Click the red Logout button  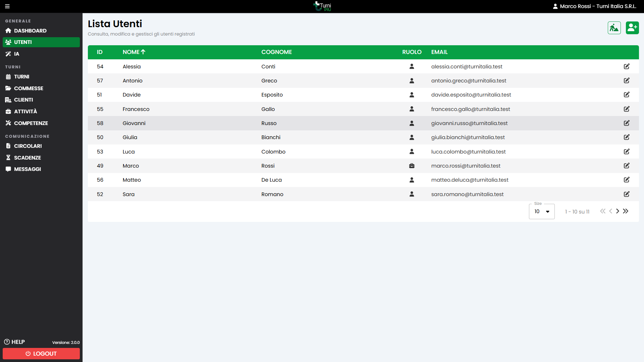tap(41, 354)
